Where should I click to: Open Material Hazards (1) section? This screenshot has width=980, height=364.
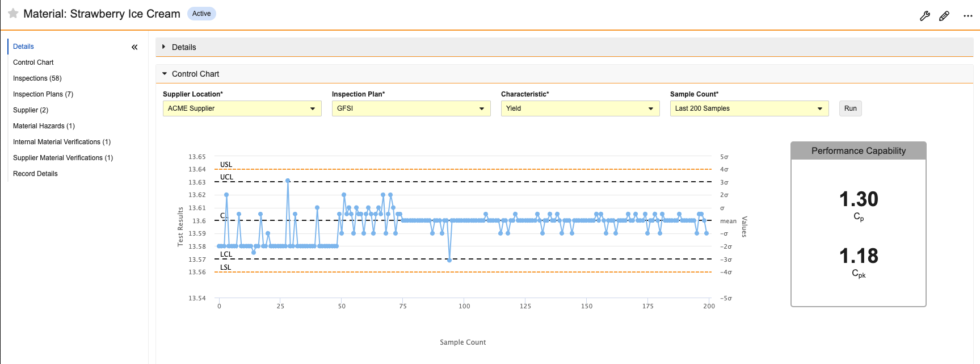pos(44,126)
